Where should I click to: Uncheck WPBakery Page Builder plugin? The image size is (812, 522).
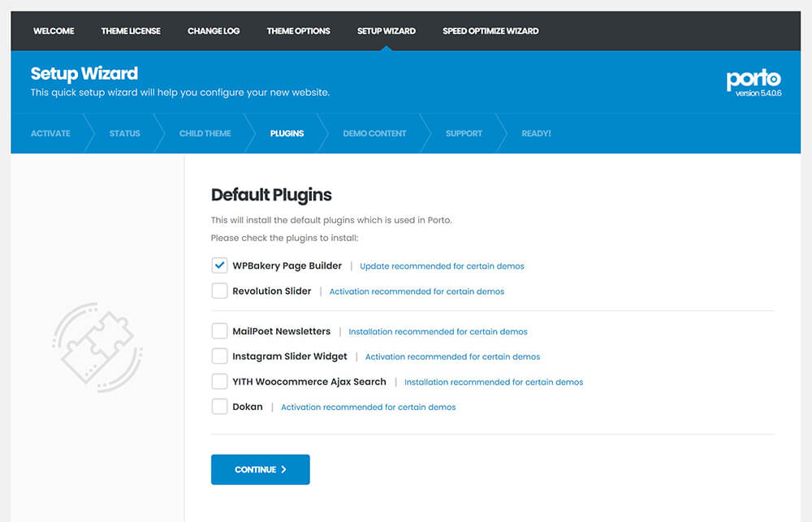(x=219, y=265)
